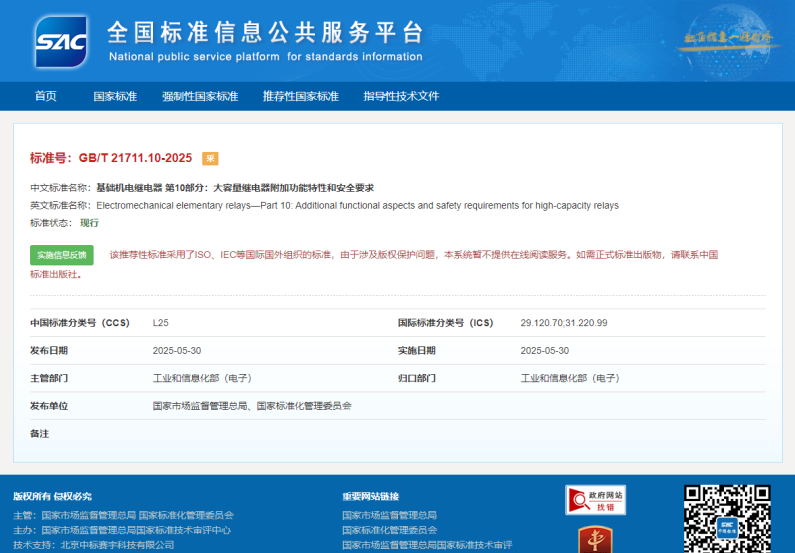Open the 首页 navigation tab
The width and height of the screenshot is (795, 553).
coord(45,97)
